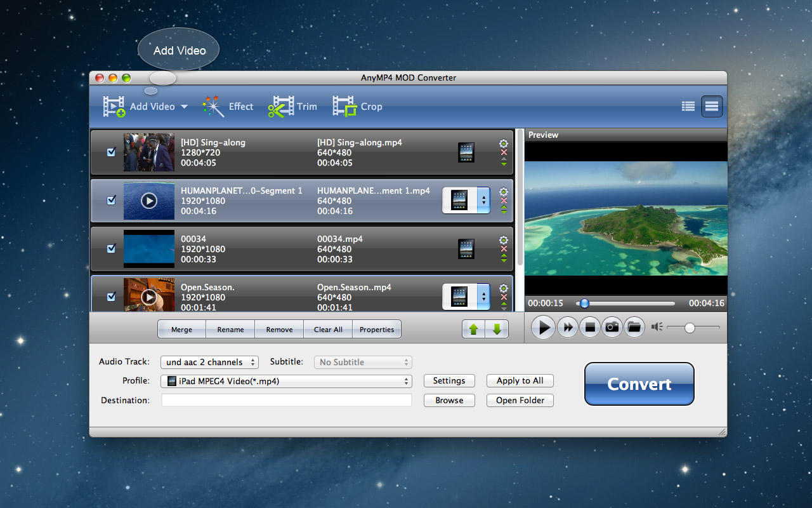812x508 pixels.
Task: Uncheck the [HD] Sing-along video checkbox
Action: pyautogui.click(x=112, y=152)
